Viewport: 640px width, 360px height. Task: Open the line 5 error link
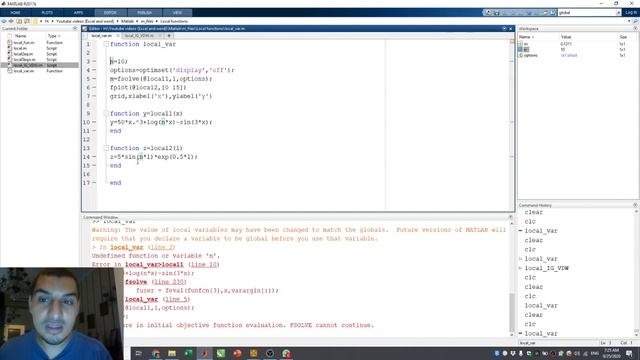pyautogui.click(x=176, y=299)
